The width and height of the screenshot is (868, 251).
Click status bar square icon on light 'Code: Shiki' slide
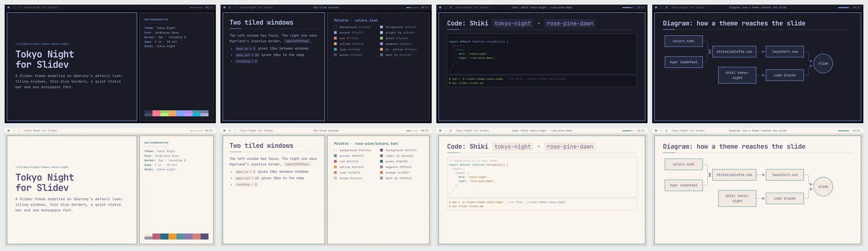(440, 131)
